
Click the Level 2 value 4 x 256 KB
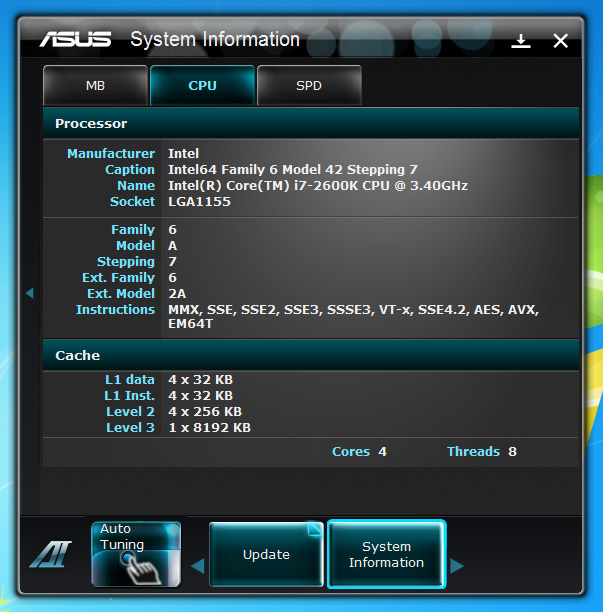click(x=205, y=412)
